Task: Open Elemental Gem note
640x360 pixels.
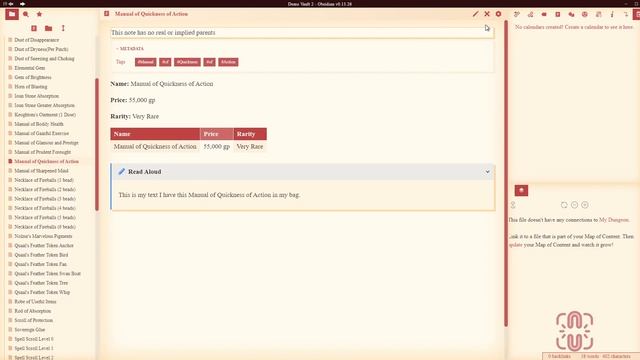Action: point(29,68)
